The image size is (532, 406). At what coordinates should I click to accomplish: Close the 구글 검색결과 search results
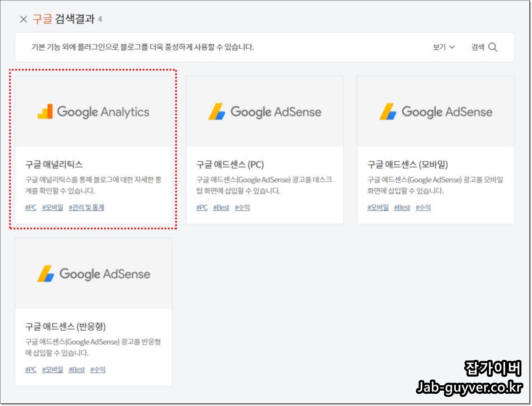[24, 19]
